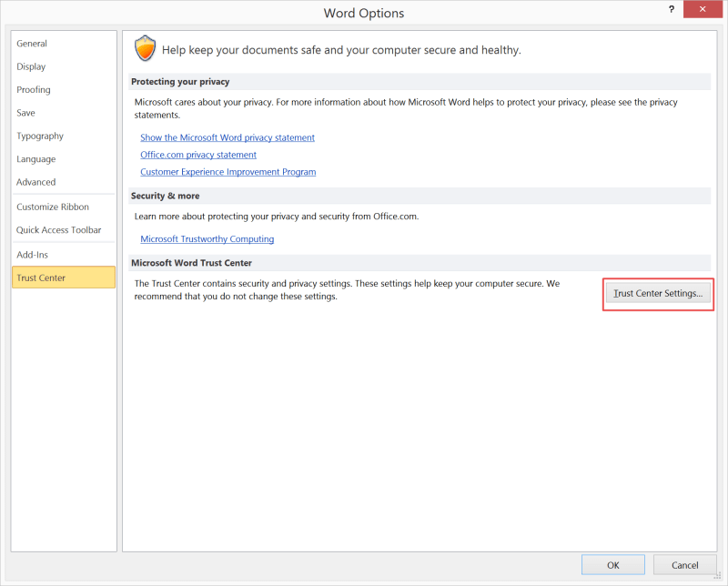The width and height of the screenshot is (728, 586).
Task: Select the Display category
Action: point(31,66)
